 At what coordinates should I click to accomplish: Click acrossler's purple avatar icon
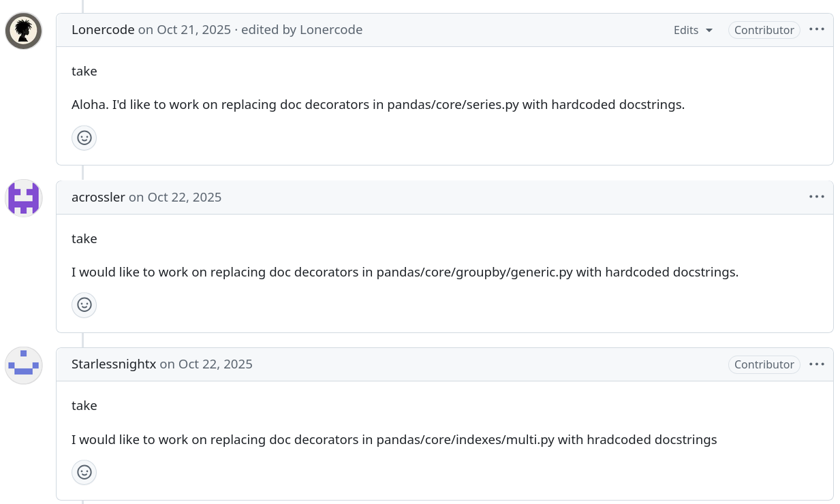[x=24, y=198]
